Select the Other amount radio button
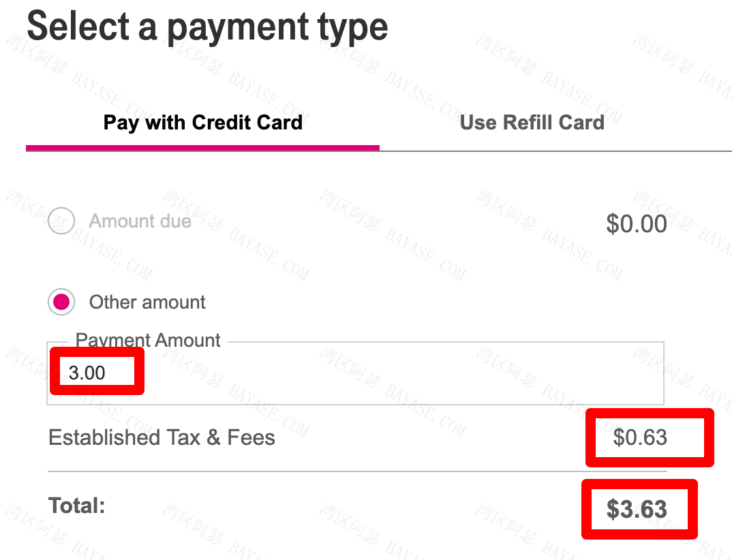Viewport: 732px width, 560px height. click(x=61, y=302)
